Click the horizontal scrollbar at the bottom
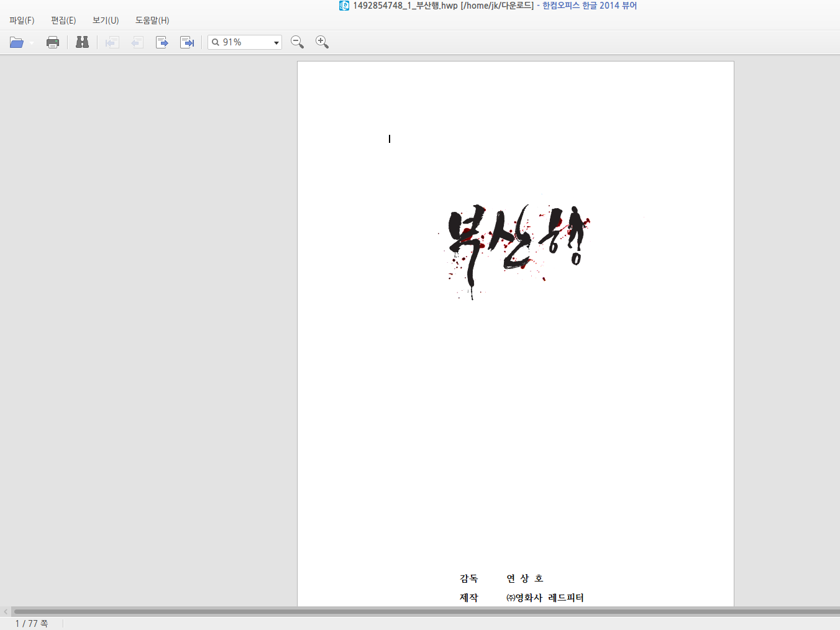Image resolution: width=840 pixels, height=630 pixels. coord(426,612)
